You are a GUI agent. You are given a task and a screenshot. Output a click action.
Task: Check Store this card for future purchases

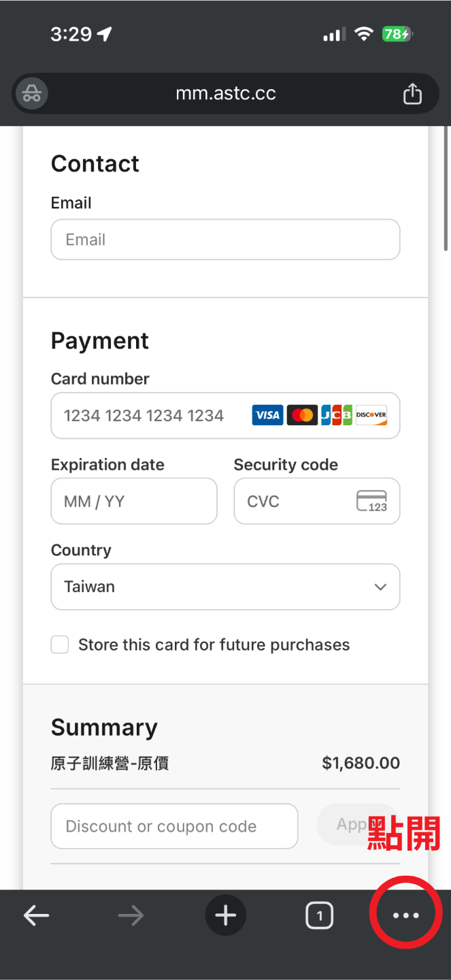(60, 645)
